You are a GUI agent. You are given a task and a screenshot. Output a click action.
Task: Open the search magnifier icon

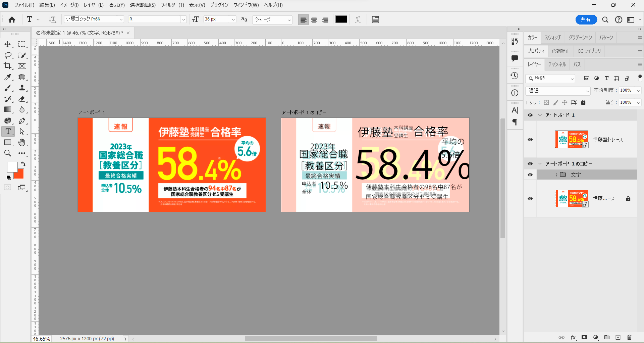(605, 20)
